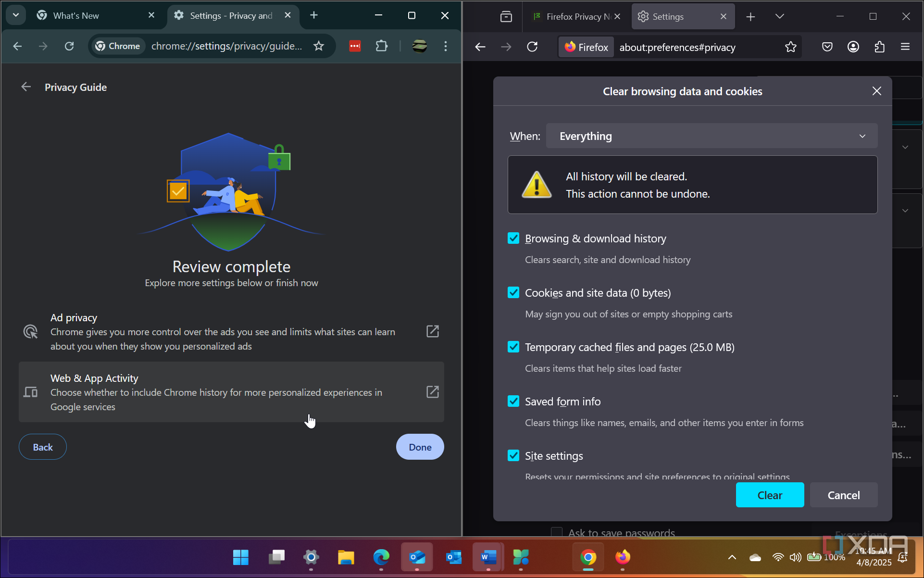Open the Firefox View icon

coord(506,17)
